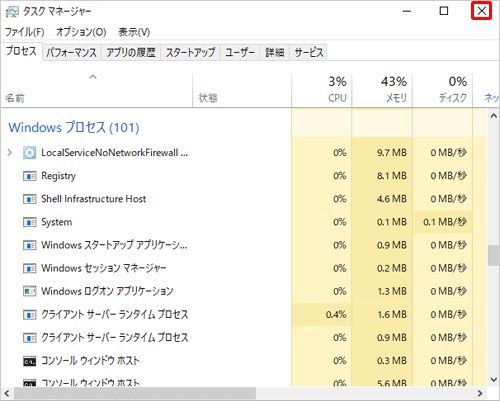Open the オプション(O) menu

point(81,32)
